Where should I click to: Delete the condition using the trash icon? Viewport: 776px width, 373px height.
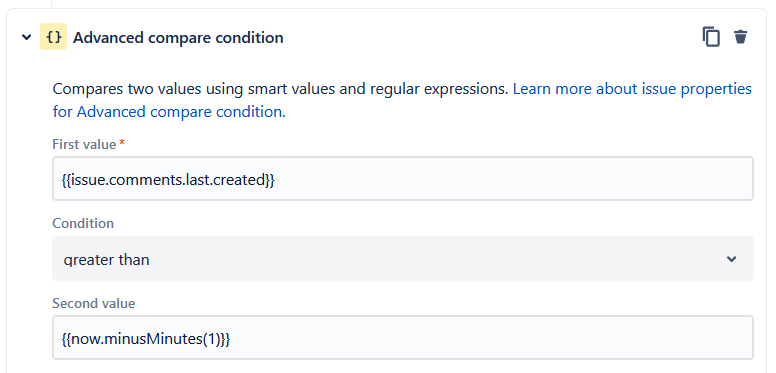(740, 37)
